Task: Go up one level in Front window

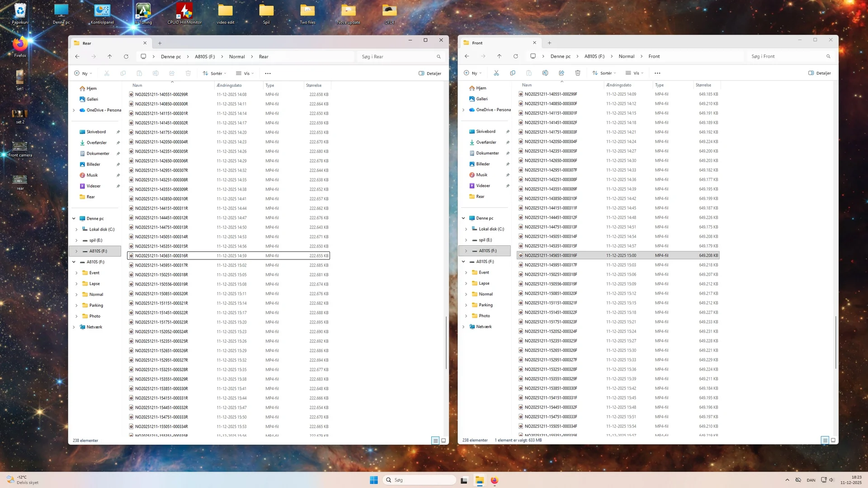Action: (x=499, y=56)
